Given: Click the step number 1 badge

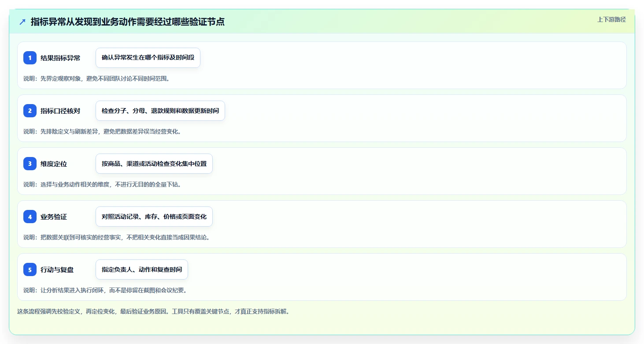Looking at the screenshot, I should coord(30,58).
